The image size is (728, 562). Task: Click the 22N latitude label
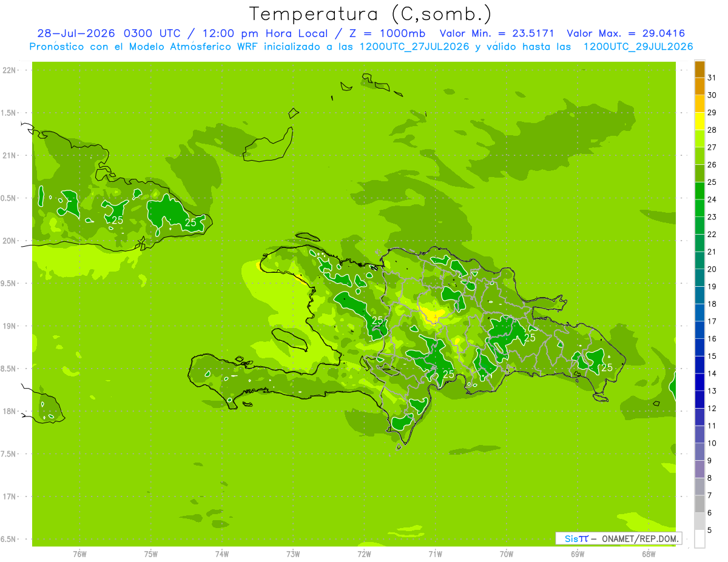(x=9, y=70)
